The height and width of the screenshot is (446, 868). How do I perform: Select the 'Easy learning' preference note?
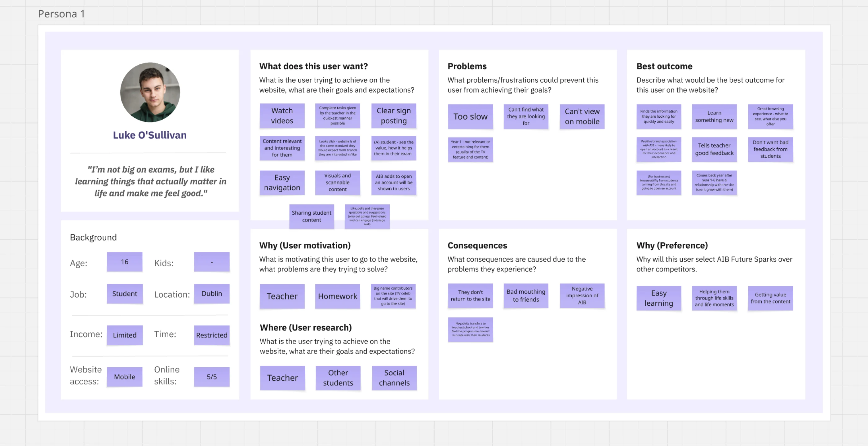coord(658,298)
